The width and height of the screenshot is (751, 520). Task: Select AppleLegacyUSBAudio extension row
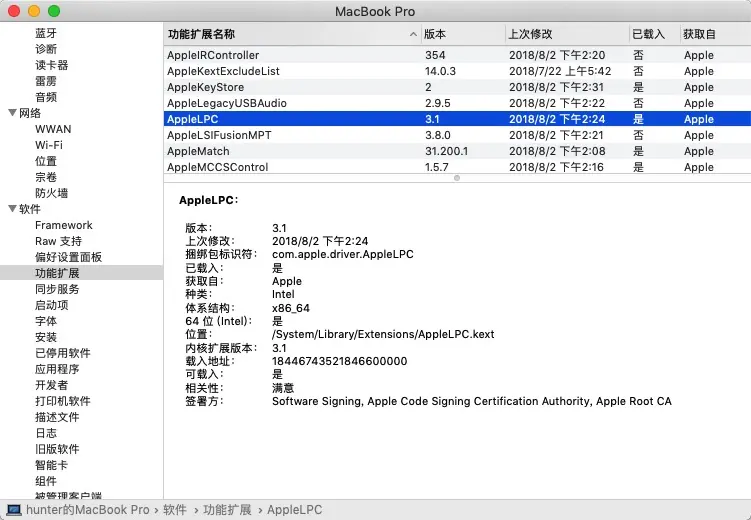[227, 104]
